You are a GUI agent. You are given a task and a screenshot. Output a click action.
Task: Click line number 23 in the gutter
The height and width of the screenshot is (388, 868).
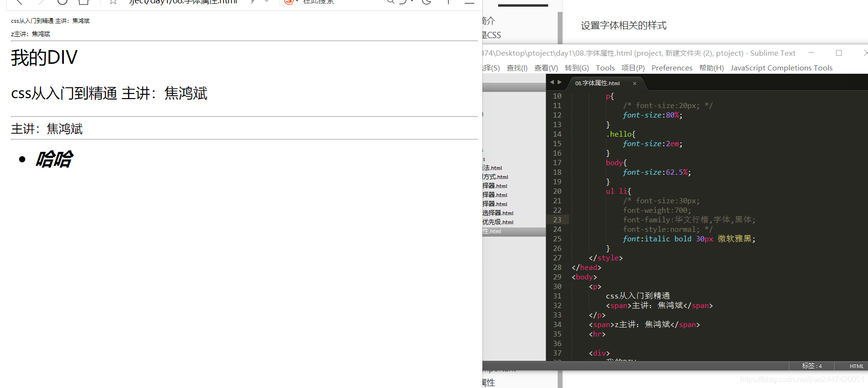pos(557,220)
